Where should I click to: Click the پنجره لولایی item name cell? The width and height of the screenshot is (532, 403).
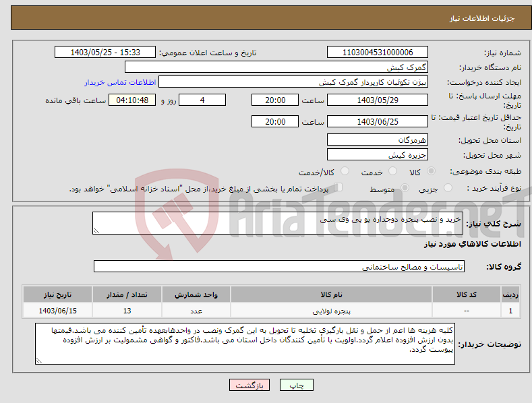(x=332, y=311)
